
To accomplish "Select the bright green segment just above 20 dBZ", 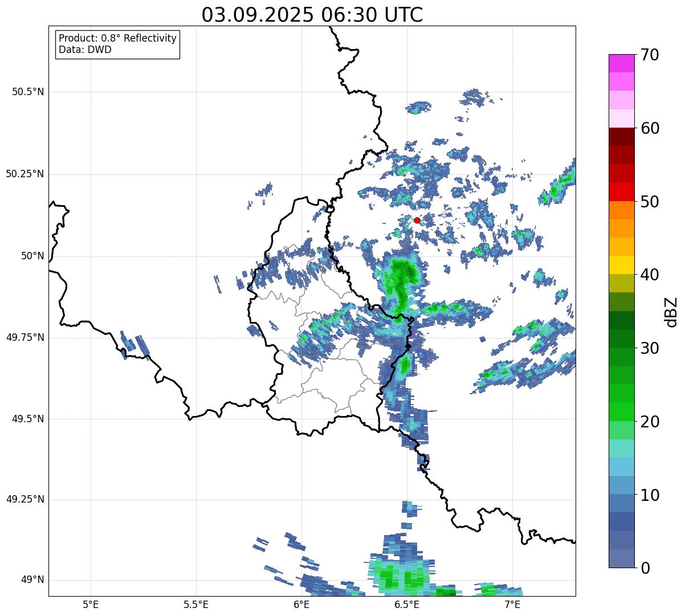I will click(x=622, y=412).
